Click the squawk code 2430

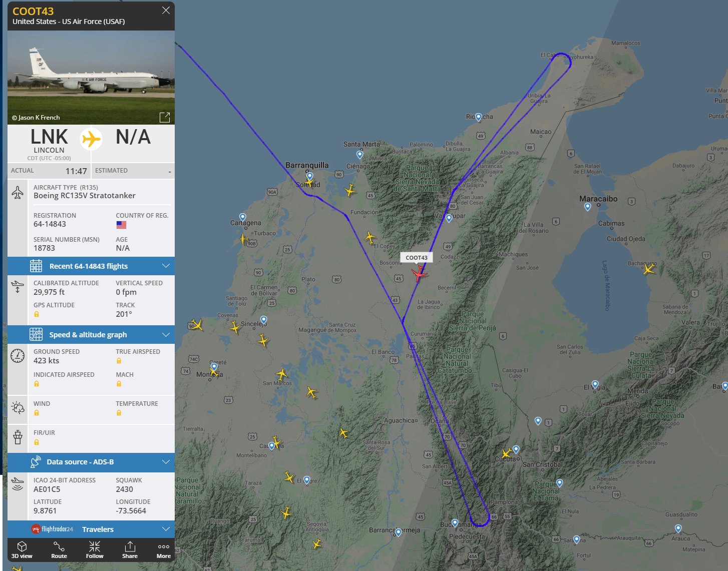124,489
